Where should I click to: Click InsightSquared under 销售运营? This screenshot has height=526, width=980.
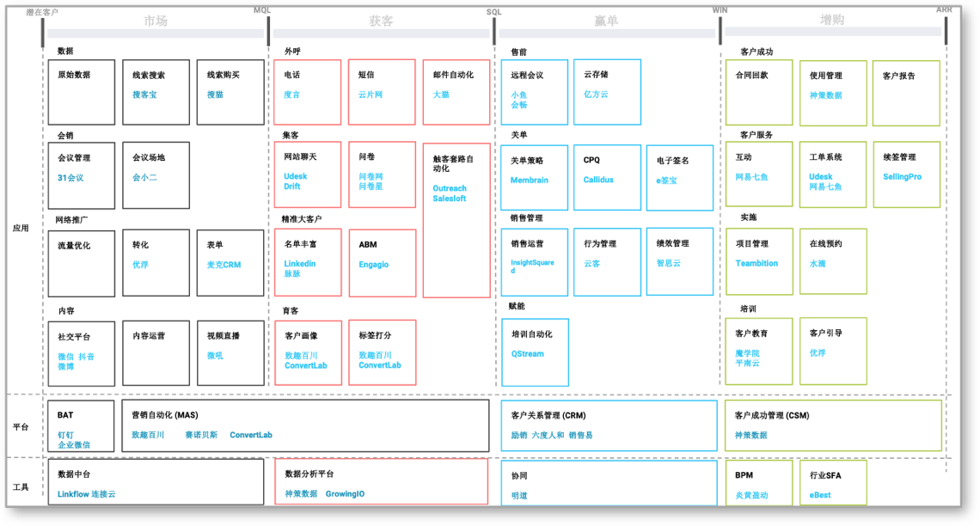532,266
